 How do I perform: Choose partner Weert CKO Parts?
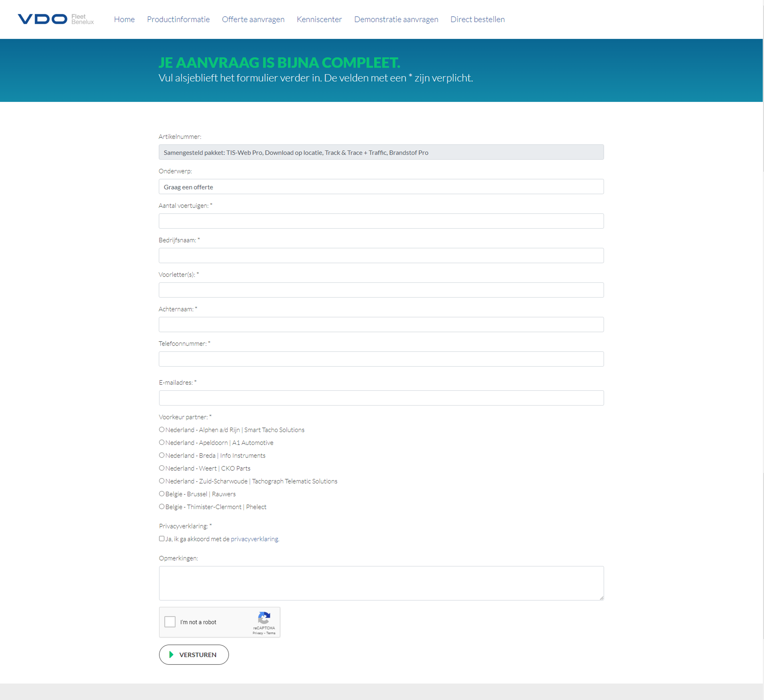pyautogui.click(x=162, y=468)
